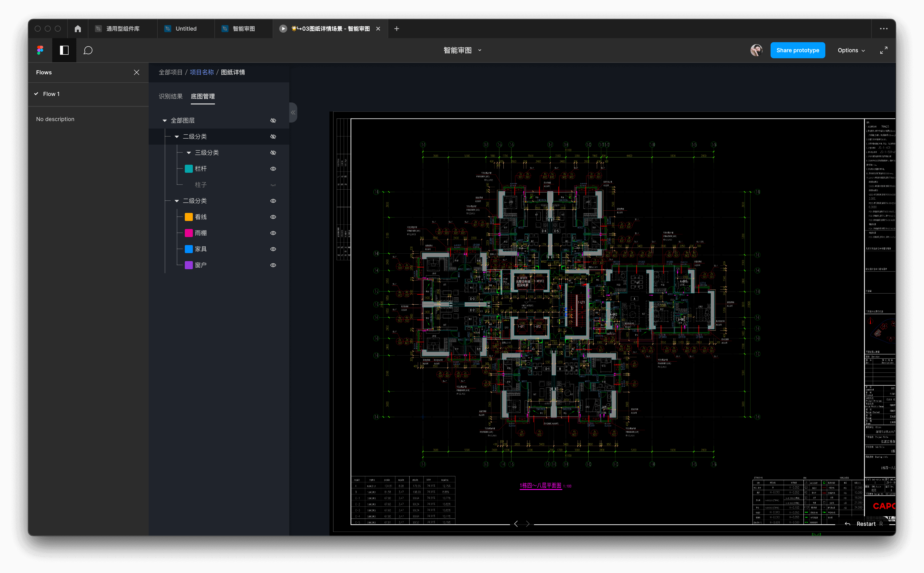Open the Untitled file tab
The image size is (924, 573).
pyautogui.click(x=186, y=29)
